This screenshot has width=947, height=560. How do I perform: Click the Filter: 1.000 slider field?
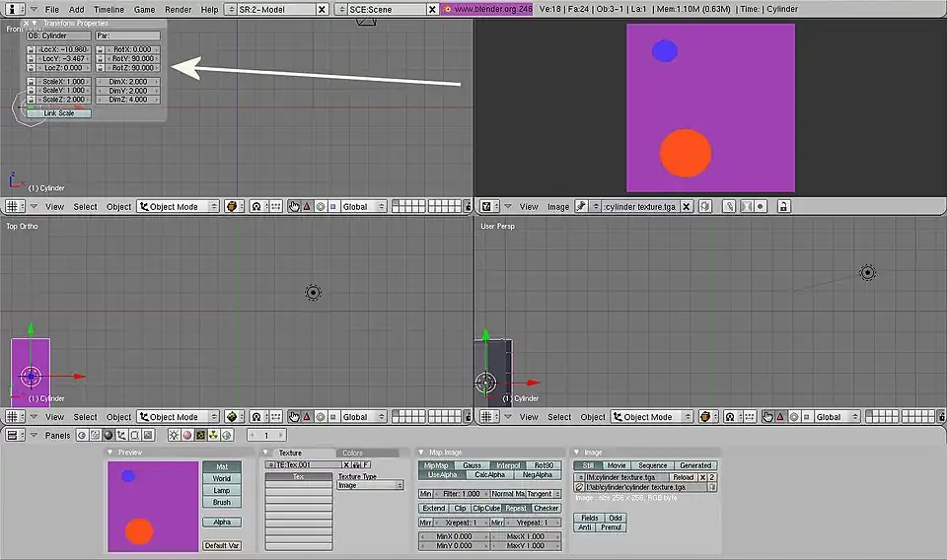pyautogui.click(x=463, y=493)
